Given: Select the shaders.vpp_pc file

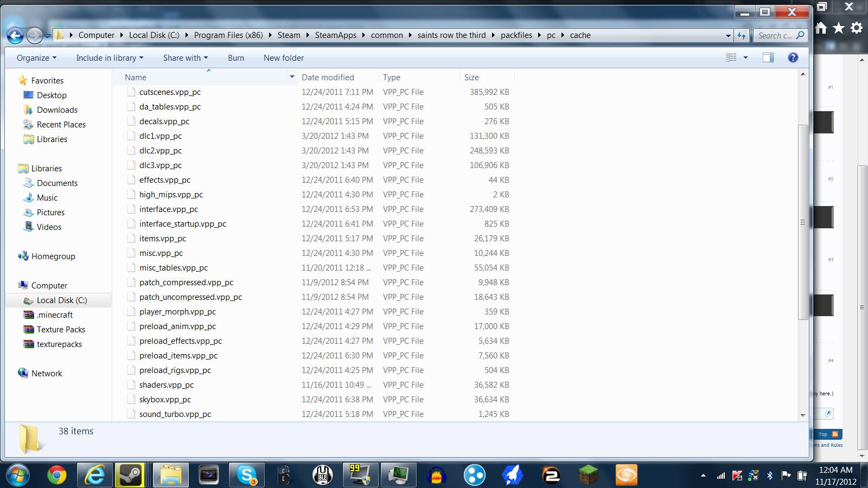Looking at the screenshot, I should [x=167, y=384].
